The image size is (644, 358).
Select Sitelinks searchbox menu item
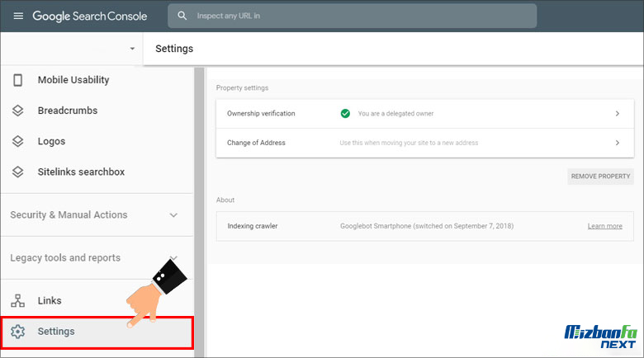[81, 172]
